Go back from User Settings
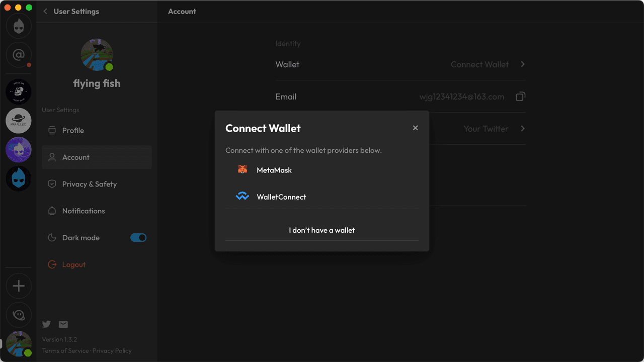This screenshot has height=362, width=644. (x=45, y=11)
